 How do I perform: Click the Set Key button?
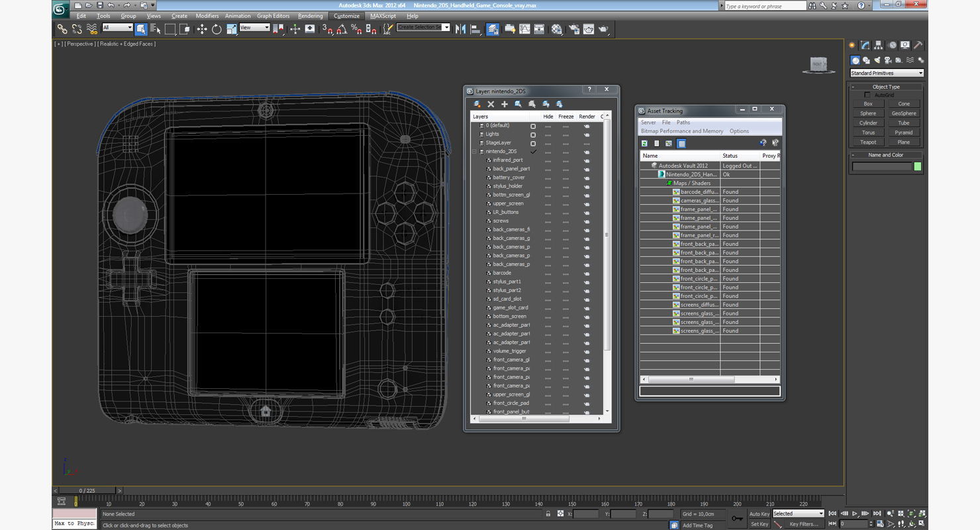[x=759, y=524]
